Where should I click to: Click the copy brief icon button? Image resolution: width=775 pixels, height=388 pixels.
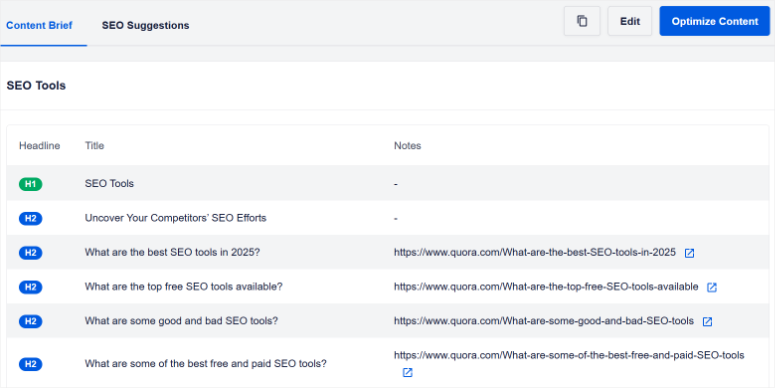[x=582, y=21]
